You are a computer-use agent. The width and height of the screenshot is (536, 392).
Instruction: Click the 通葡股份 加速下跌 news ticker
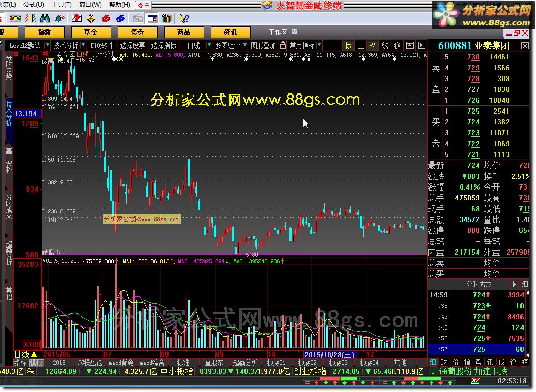pyautogui.click(x=473, y=371)
